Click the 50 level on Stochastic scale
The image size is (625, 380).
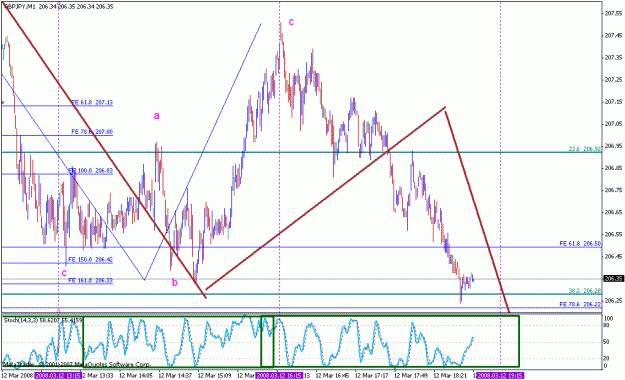(x=607, y=342)
